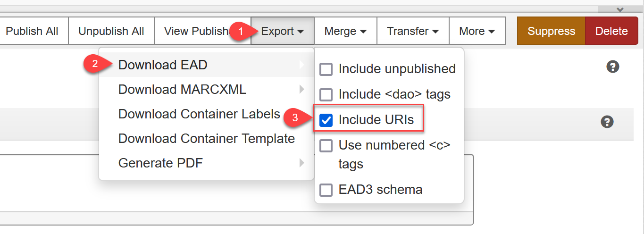Screen dimensions: 644x234
Task: Choose Download MARCXML from the menu
Action: tap(182, 89)
